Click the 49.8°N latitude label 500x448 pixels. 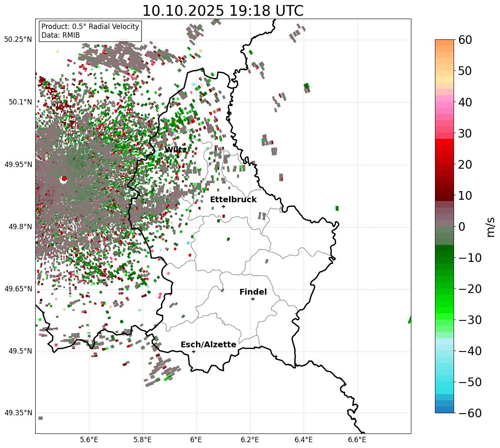point(20,227)
